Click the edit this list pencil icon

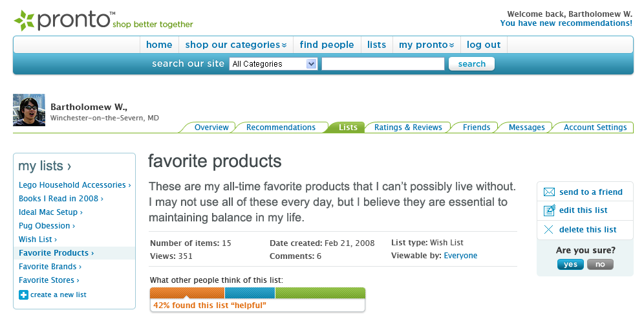[x=549, y=210]
